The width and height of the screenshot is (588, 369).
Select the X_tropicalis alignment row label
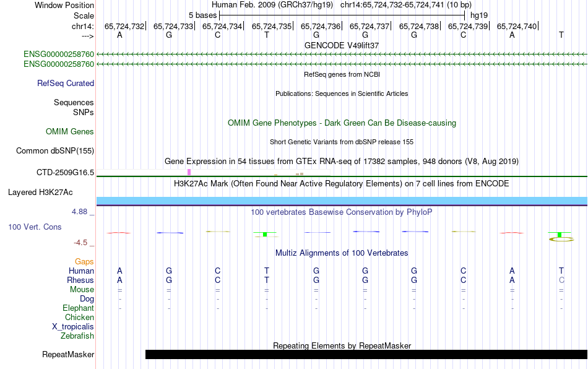[73, 327]
